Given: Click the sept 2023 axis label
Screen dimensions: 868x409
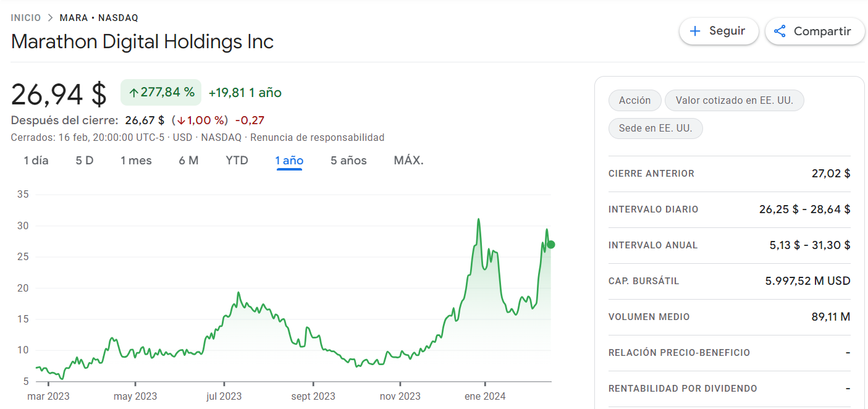Looking at the screenshot, I should click(313, 396).
